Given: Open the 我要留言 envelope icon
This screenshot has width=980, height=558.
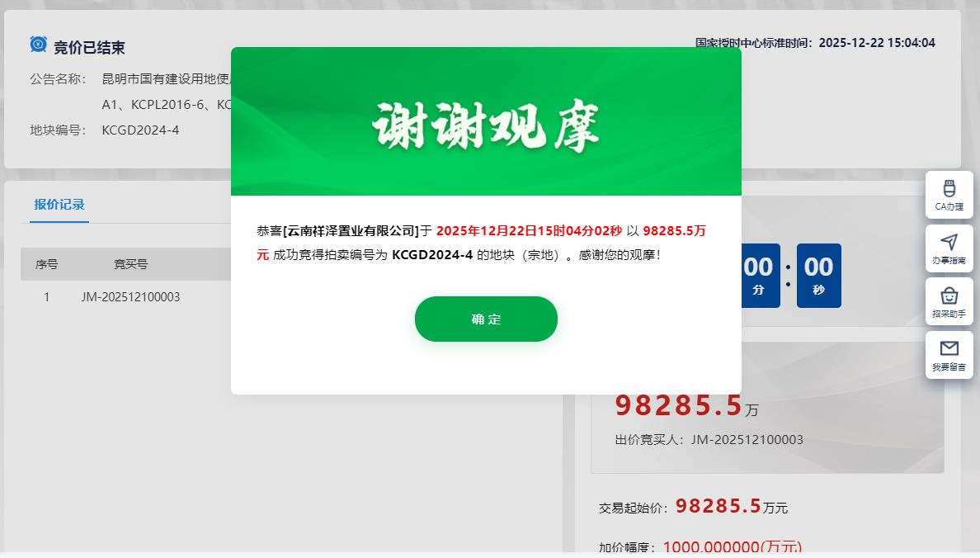Looking at the screenshot, I should pos(949,355).
